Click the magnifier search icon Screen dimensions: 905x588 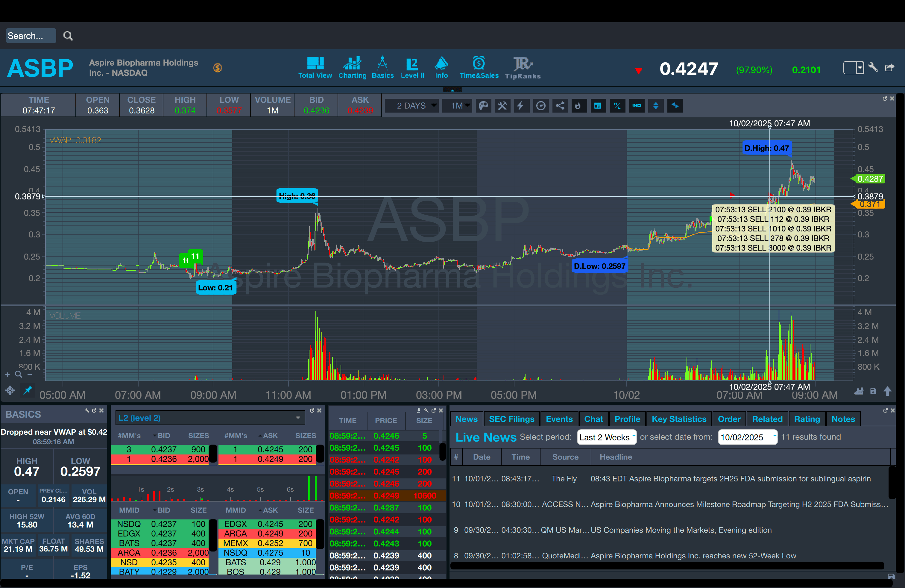pyautogui.click(x=68, y=36)
